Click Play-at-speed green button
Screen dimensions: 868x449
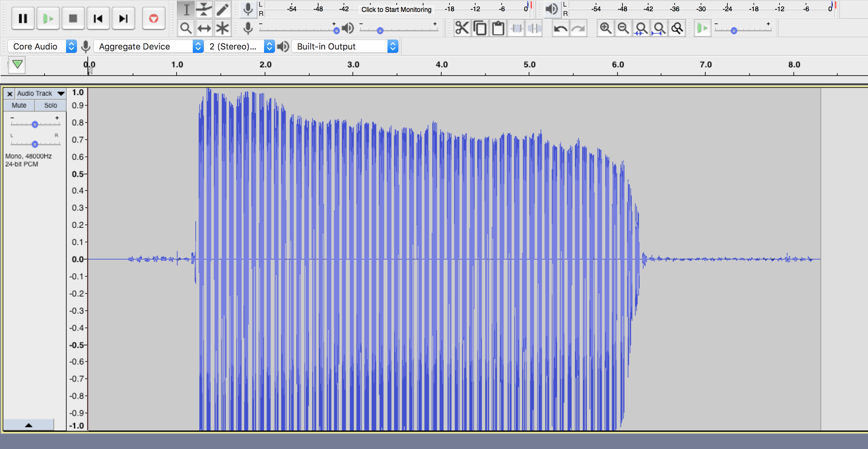click(x=703, y=28)
